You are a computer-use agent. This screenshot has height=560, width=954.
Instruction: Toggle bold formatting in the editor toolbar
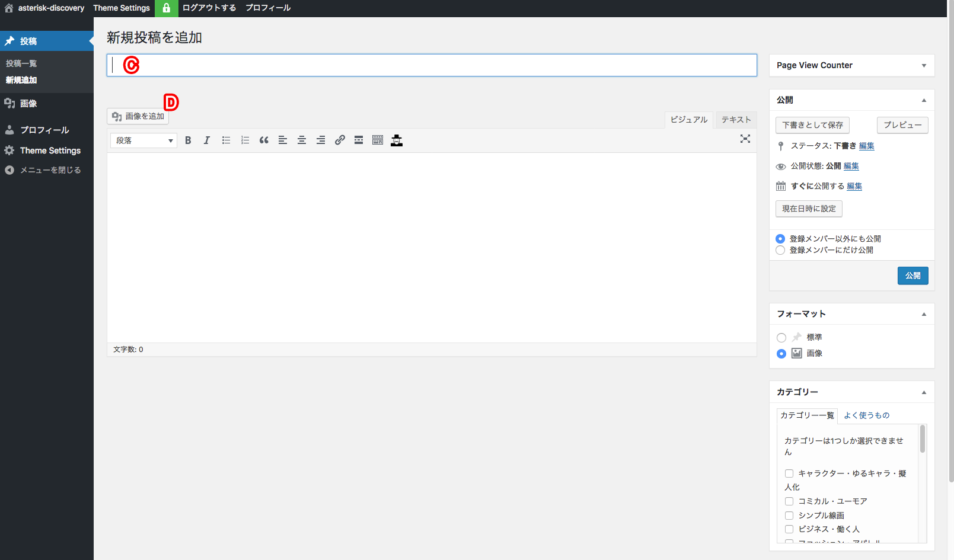[x=188, y=140]
